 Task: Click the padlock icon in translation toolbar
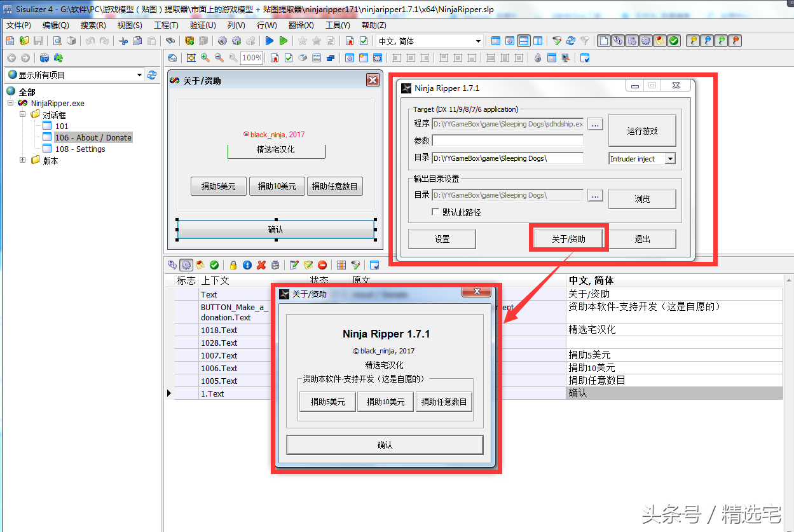point(233,265)
